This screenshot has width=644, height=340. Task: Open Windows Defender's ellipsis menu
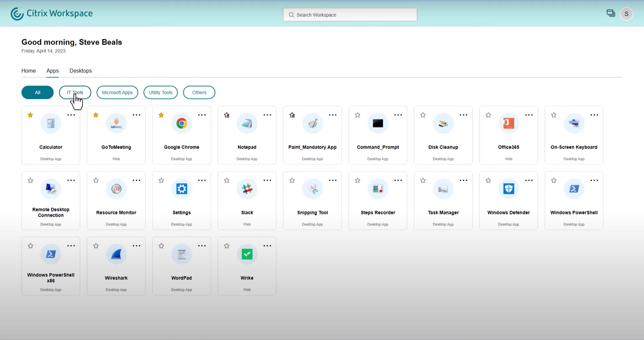point(529,180)
